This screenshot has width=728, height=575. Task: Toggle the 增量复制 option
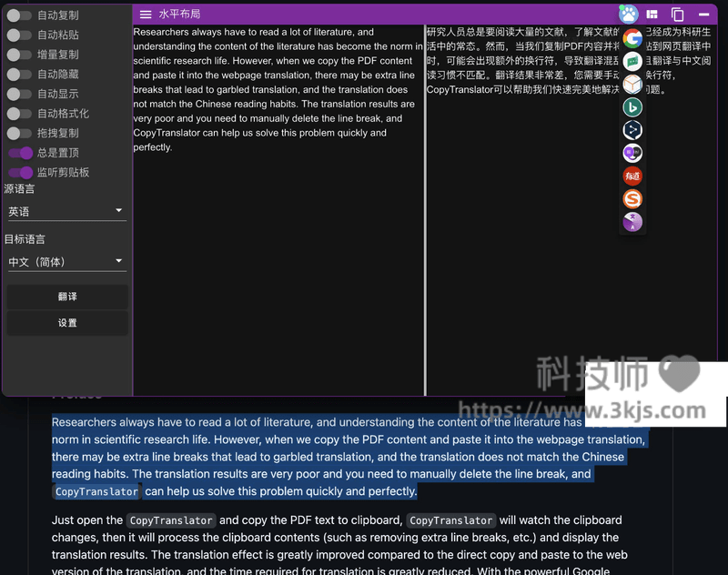coord(19,55)
